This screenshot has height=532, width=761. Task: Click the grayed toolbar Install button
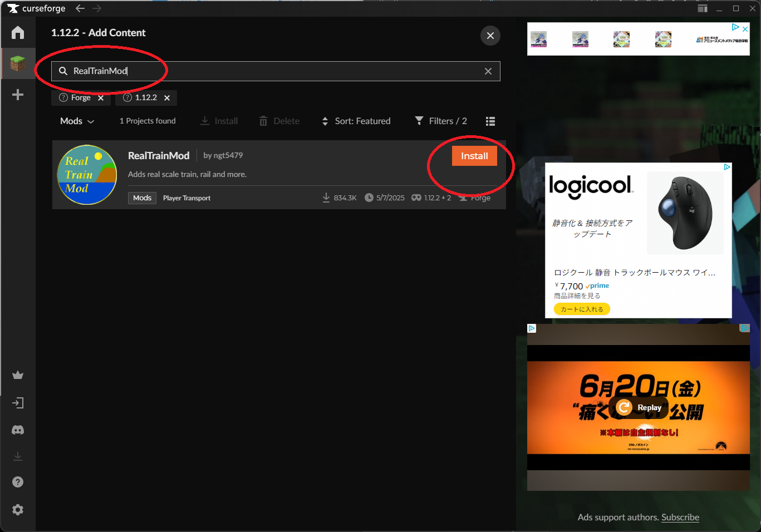(x=219, y=121)
